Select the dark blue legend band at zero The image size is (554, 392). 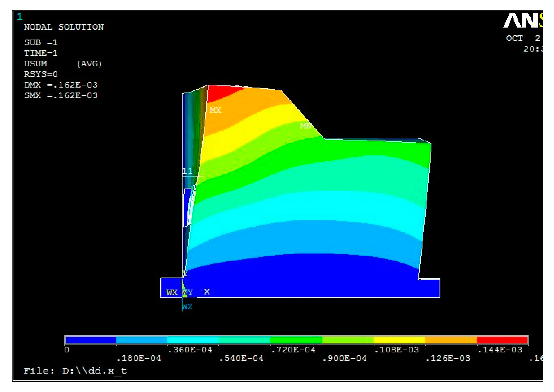tap(91, 340)
